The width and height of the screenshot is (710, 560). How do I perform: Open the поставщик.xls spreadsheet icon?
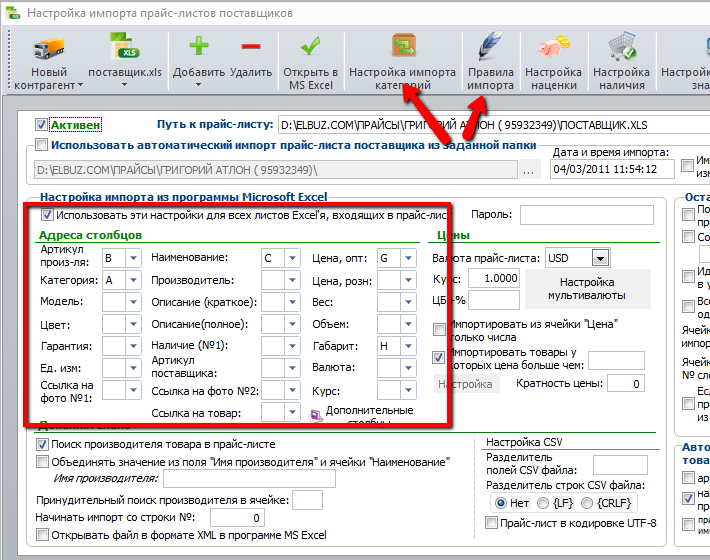[x=124, y=47]
